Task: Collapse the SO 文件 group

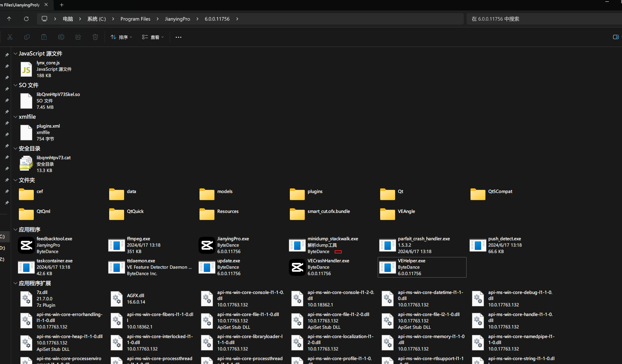Action: pyautogui.click(x=15, y=85)
